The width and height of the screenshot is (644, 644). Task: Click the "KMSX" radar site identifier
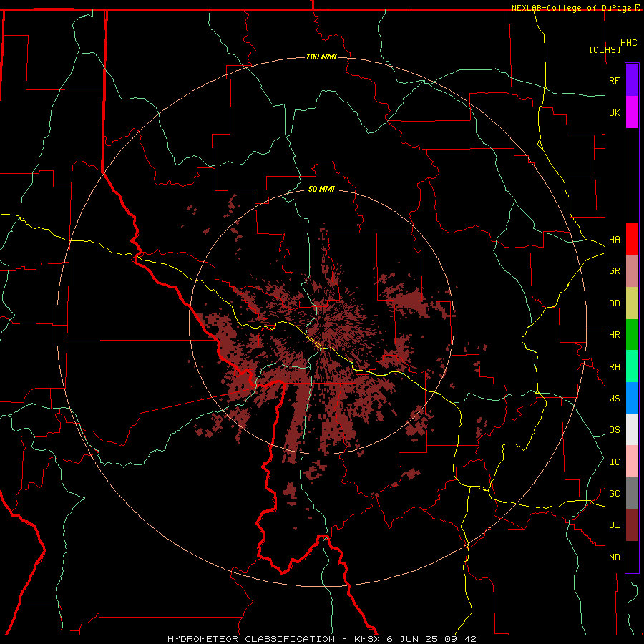(367, 639)
